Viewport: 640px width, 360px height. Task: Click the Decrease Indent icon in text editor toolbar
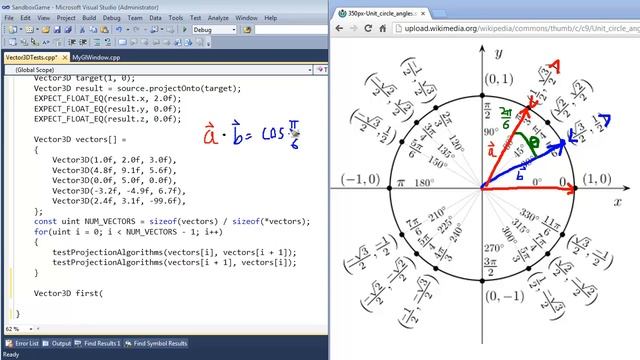click(73, 42)
